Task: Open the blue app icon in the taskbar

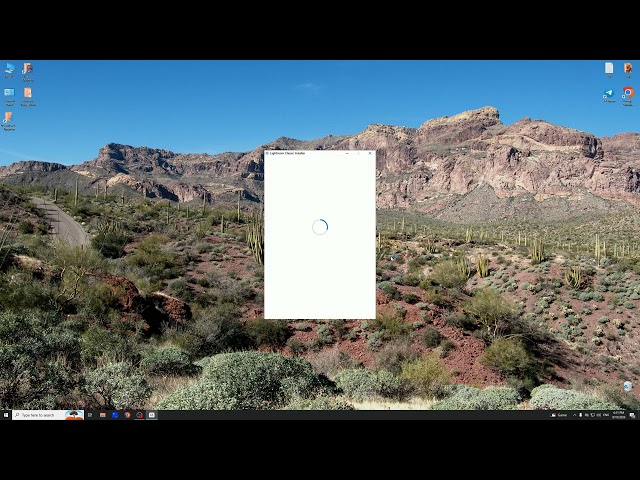Action: point(115,415)
